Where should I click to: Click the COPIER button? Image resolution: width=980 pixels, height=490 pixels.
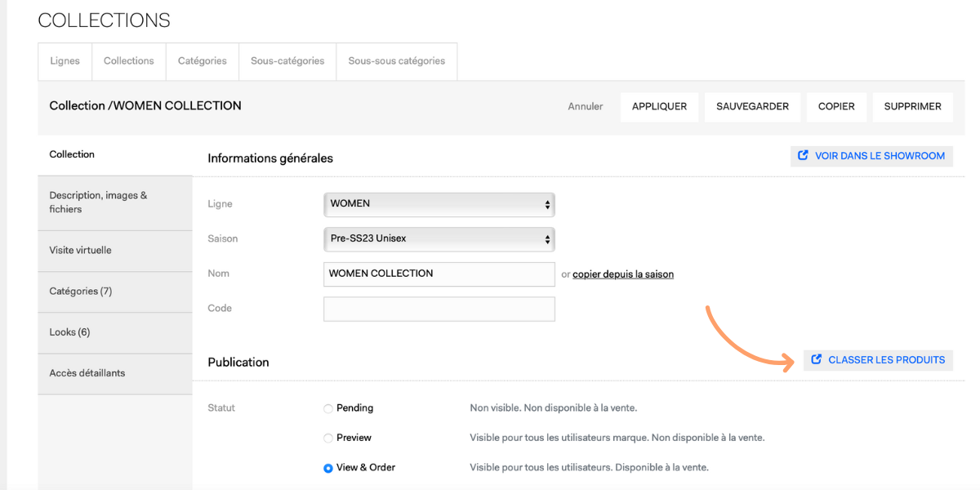coord(836,106)
